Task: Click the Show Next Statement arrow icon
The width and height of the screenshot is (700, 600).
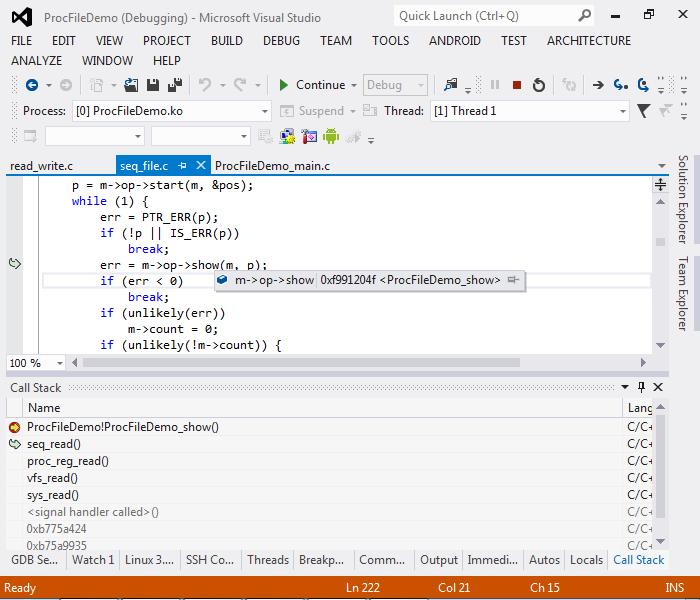Action: click(x=598, y=85)
